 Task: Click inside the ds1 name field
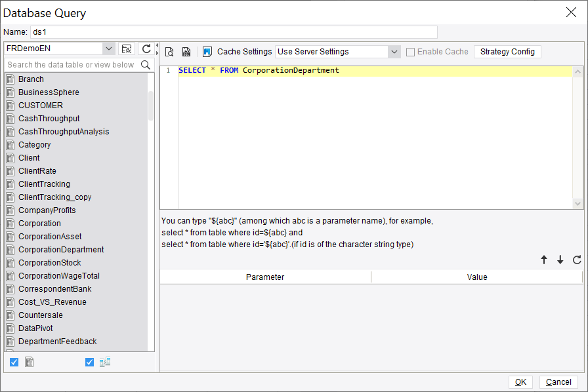[230, 31]
